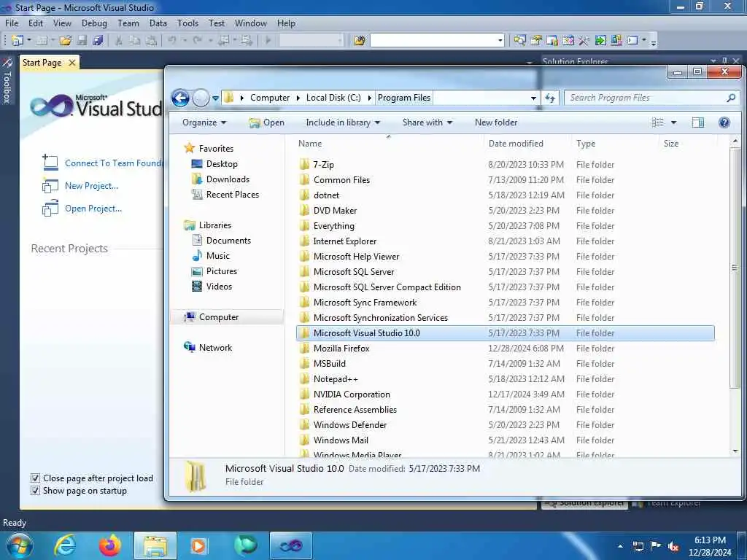Expand the Organize dropdown menu
The width and height of the screenshot is (747, 560).
pos(204,122)
